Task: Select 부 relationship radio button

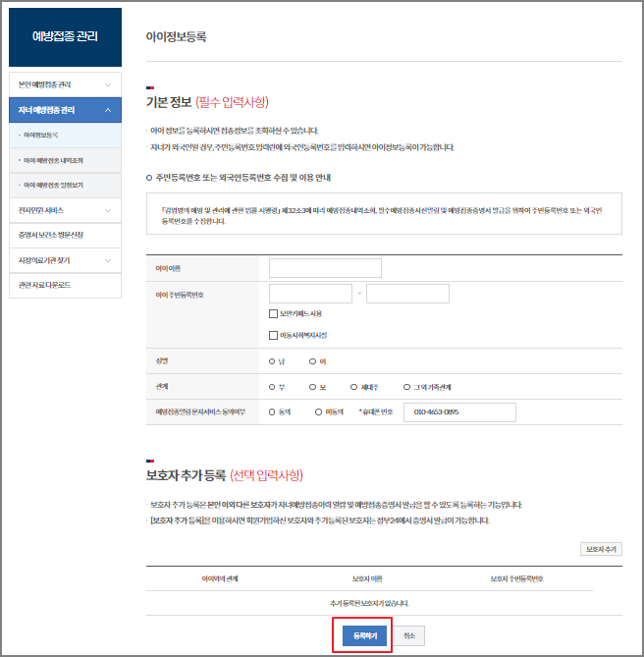Action: pos(272,387)
